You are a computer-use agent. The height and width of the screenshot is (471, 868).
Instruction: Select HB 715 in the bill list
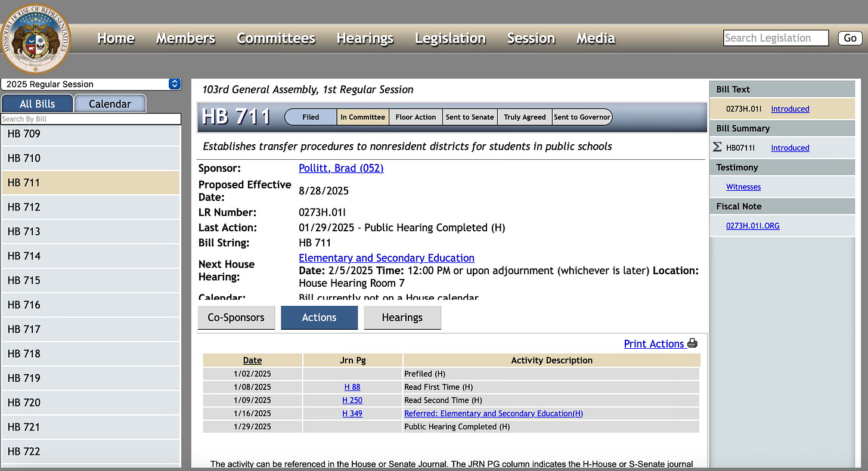(91, 281)
